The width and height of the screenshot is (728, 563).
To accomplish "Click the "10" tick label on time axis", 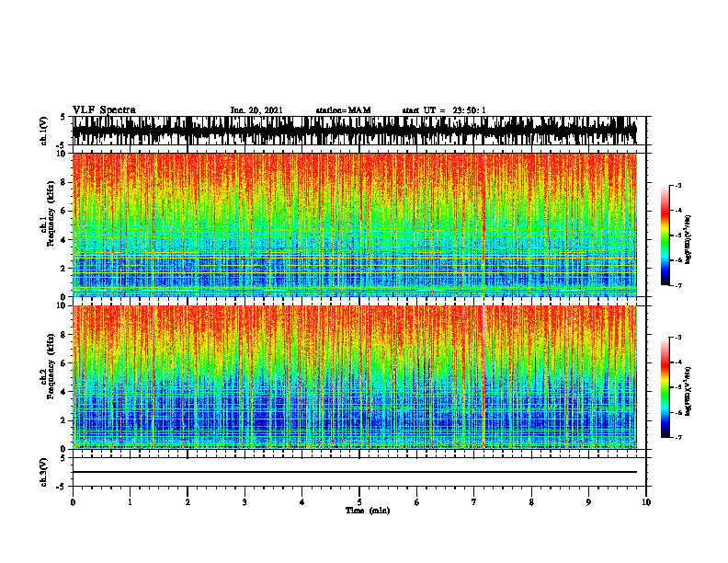I will 646,502.
